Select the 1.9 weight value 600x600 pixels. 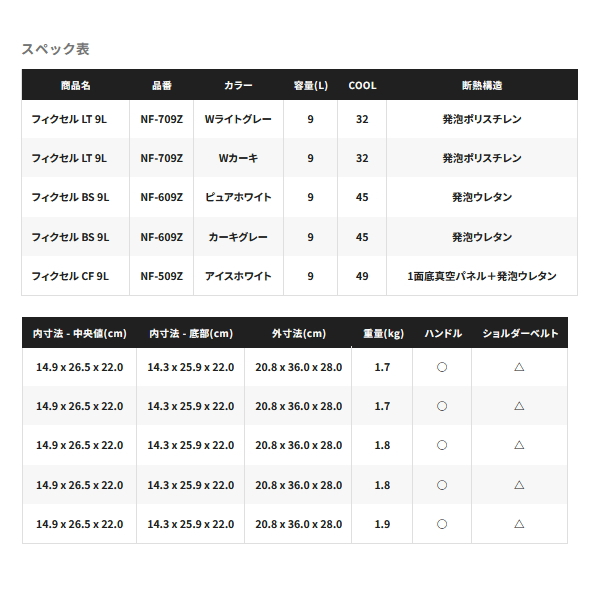(x=382, y=524)
